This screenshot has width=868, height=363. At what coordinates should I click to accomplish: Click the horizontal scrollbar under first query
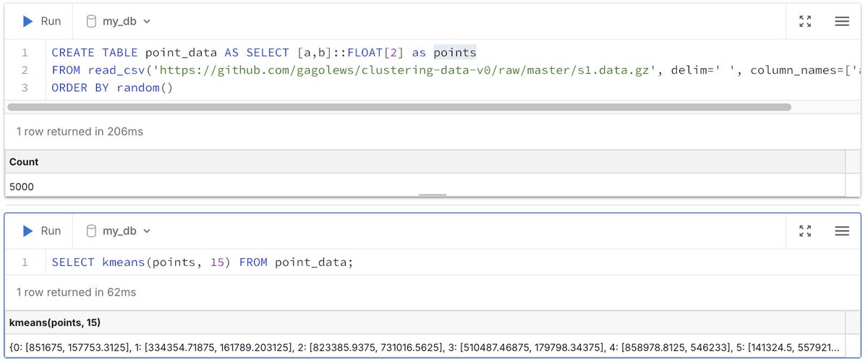399,107
